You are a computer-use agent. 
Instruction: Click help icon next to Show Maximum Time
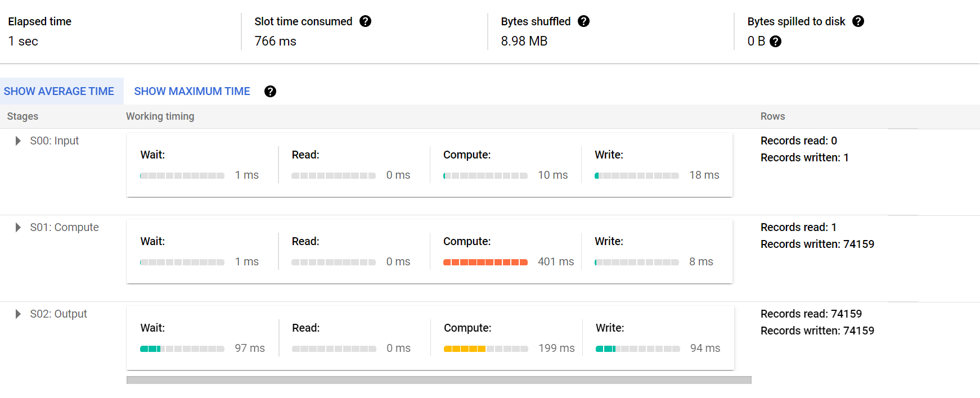(270, 92)
